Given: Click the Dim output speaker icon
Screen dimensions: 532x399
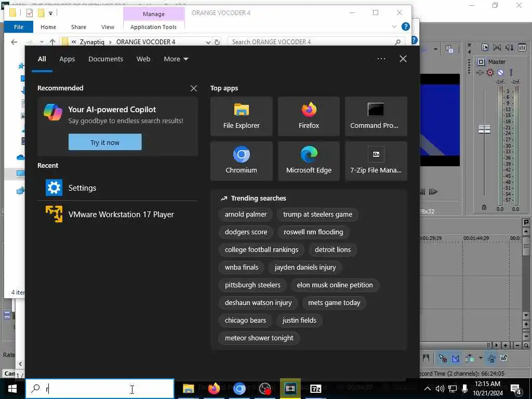Looking at the screenshot, I should click(x=510, y=47).
